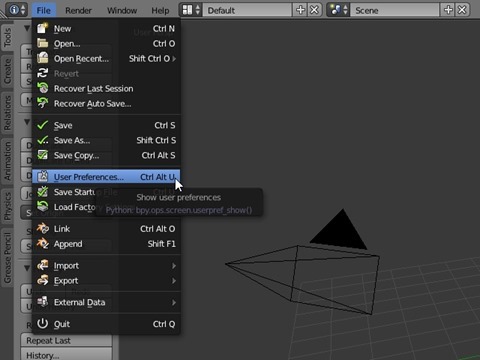Click the Open Recent icon
480x360 pixels.
pos(42,58)
